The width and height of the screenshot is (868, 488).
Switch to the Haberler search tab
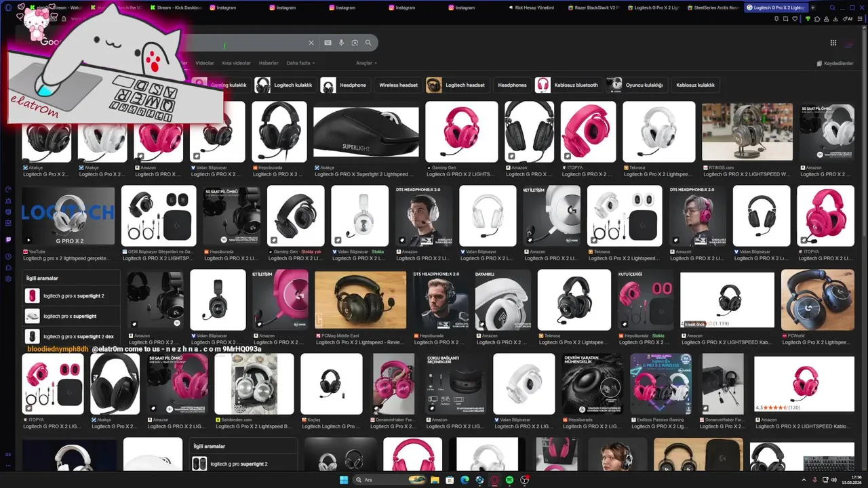269,63
